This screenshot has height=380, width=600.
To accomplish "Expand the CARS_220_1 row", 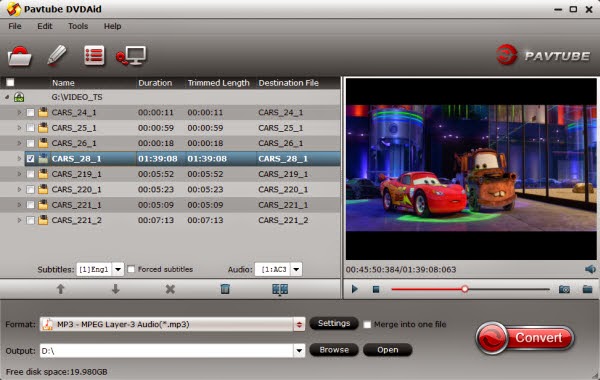I will [x=19, y=189].
